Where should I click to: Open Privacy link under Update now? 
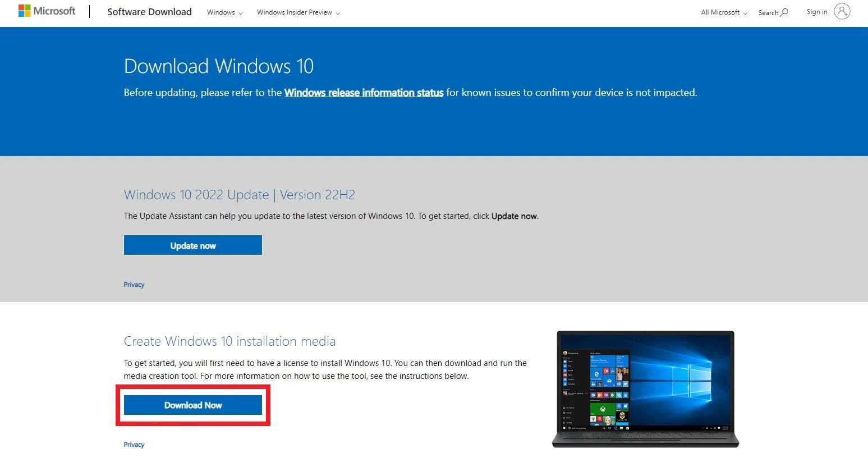(134, 285)
